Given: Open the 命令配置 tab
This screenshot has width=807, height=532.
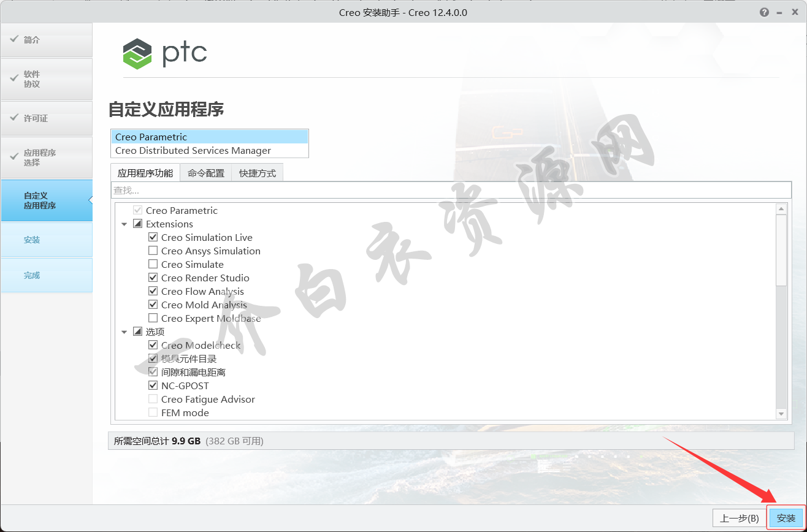Looking at the screenshot, I should 206,173.
